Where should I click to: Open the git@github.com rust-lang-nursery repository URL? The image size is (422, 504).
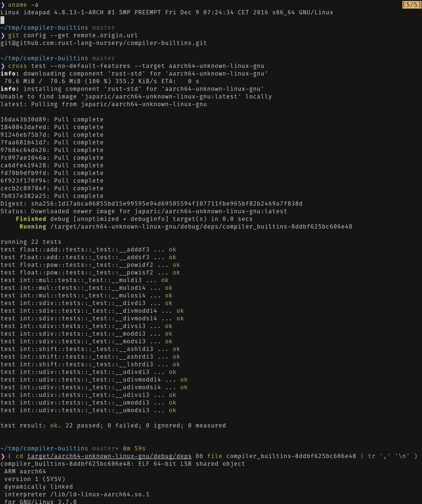(x=105, y=43)
